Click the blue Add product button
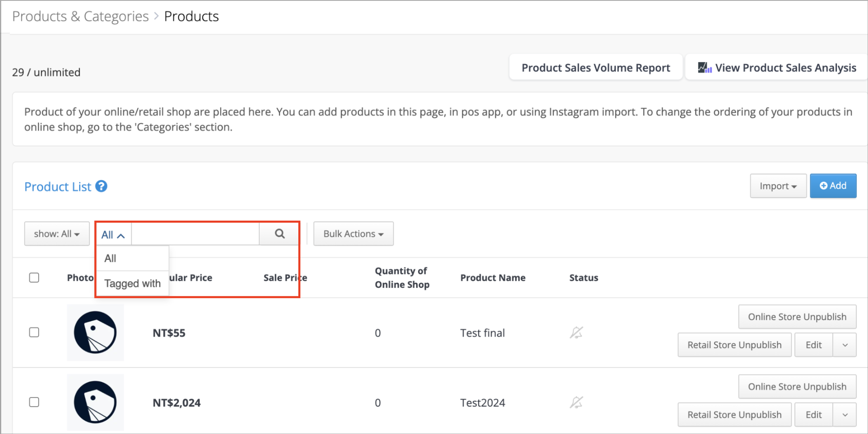 [x=833, y=186]
